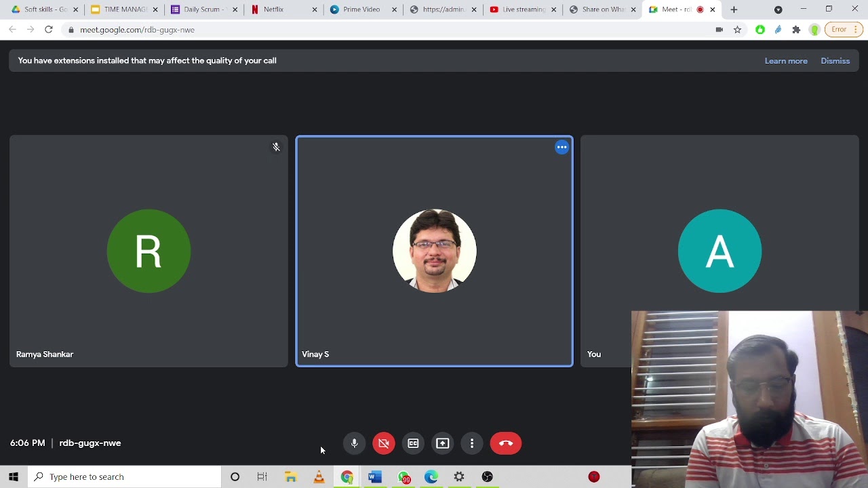868x488 pixels.
Task: Open the tab search dropdown arrow
Action: coord(778,9)
